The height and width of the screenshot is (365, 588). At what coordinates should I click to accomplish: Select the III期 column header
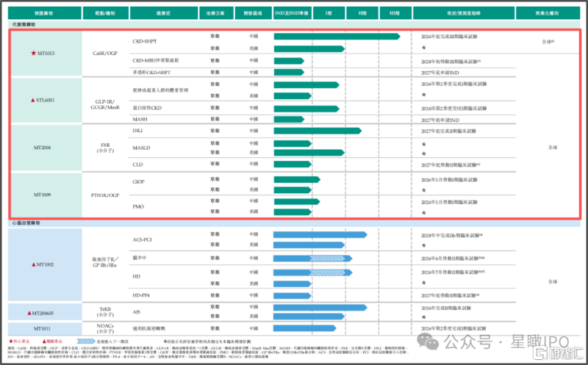pyautogui.click(x=395, y=12)
